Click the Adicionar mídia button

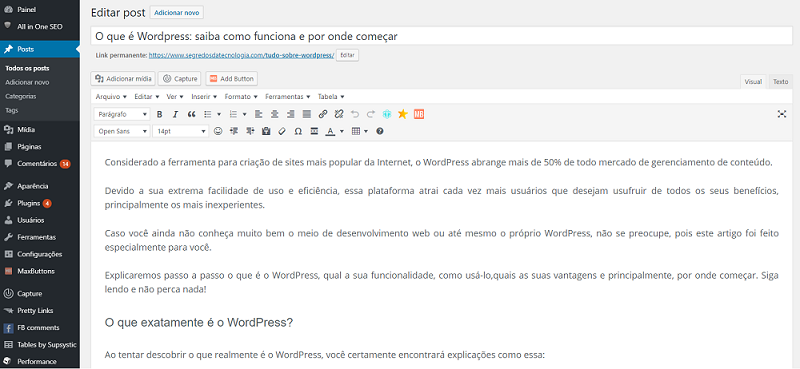(123, 79)
